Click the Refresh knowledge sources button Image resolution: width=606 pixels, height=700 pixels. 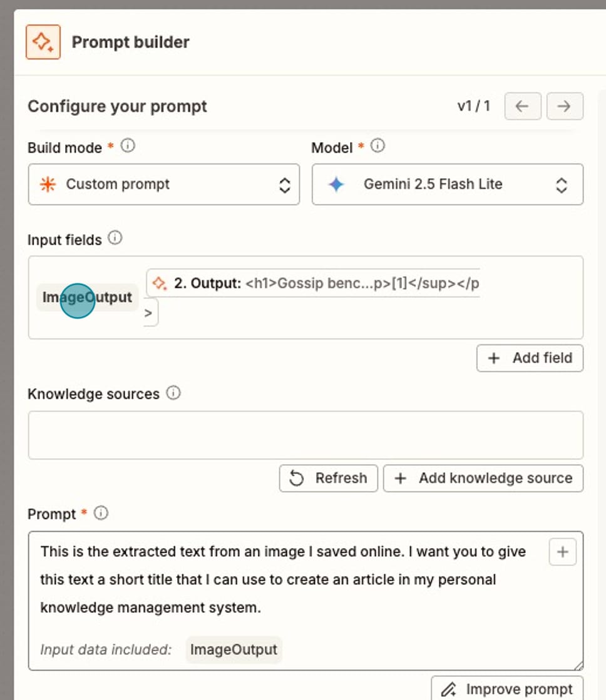click(x=328, y=478)
